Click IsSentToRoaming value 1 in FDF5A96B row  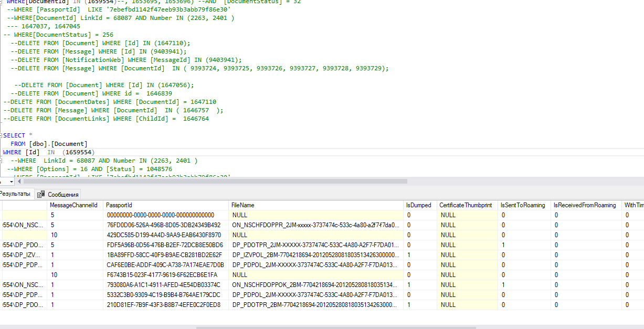524,245
